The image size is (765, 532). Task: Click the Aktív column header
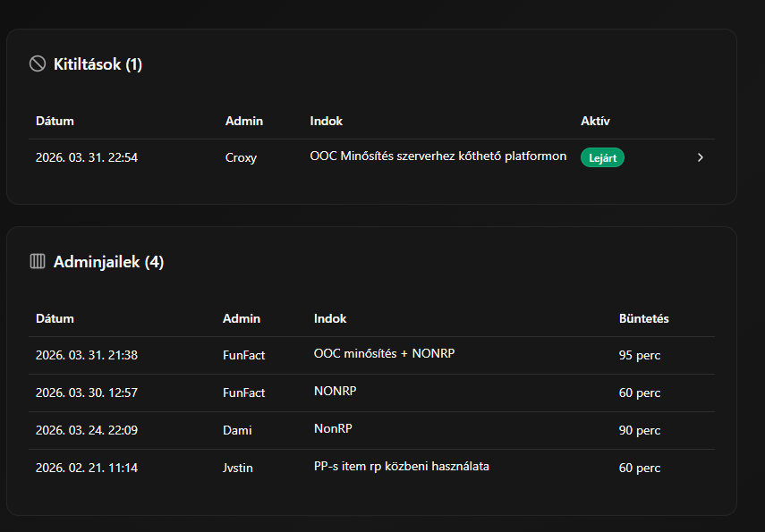[595, 121]
